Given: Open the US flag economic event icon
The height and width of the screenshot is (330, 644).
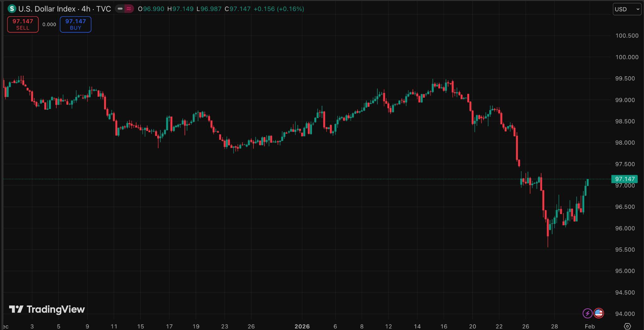Looking at the screenshot, I should [599, 313].
